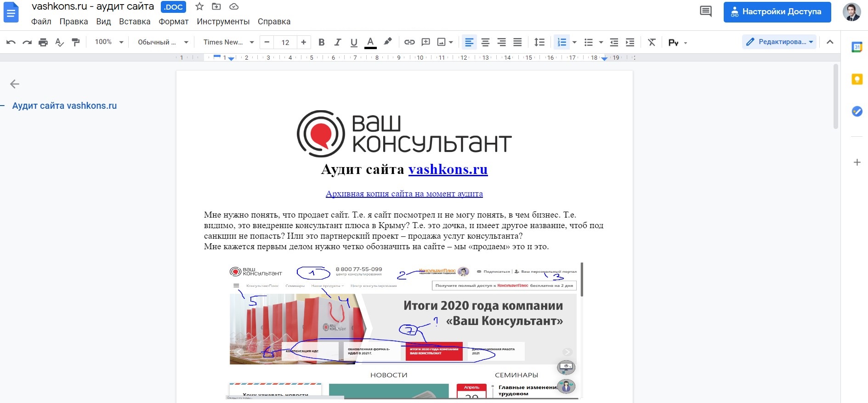Screen dimensions: 868x403
Task: Open the Инструменты menu
Action: [x=223, y=22]
